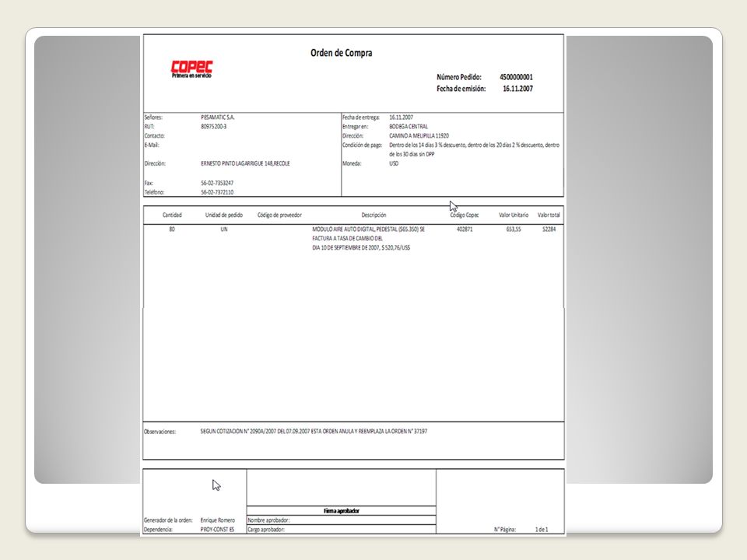Click the 'Fecha de entrega:' label
The width and height of the screenshot is (747, 560).
(x=360, y=117)
